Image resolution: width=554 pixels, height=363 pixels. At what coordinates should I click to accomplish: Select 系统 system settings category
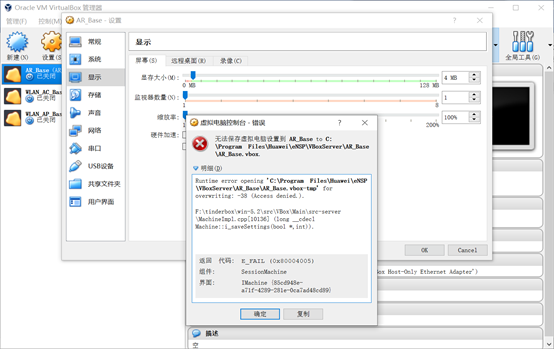95,59
